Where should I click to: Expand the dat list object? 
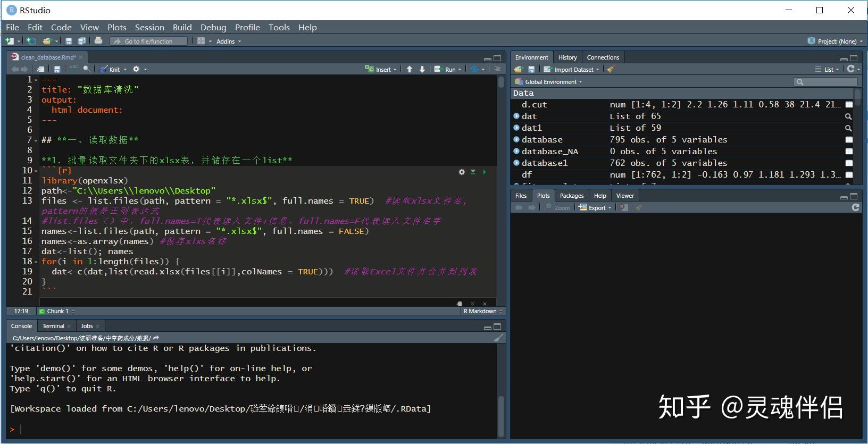pos(516,116)
